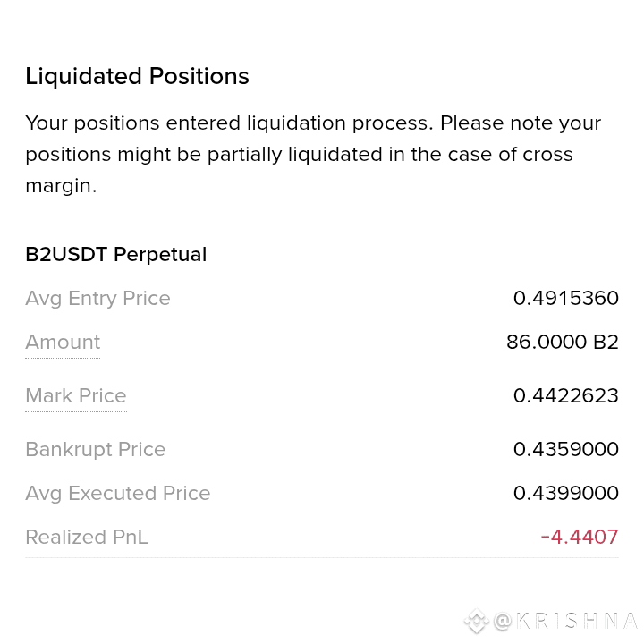This screenshot has width=644, height=644.
Task: Click the 0.4359000 bankrupt price value
Action: (x=565, y=449)
